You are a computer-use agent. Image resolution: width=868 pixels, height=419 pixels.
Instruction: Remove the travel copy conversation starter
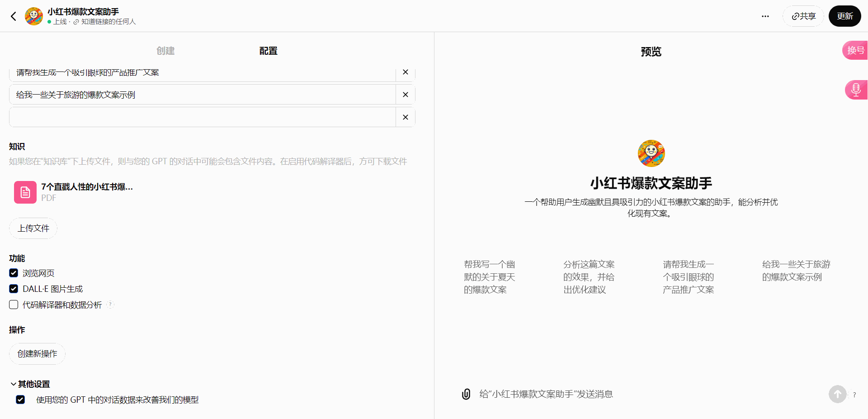click(406, 95)
